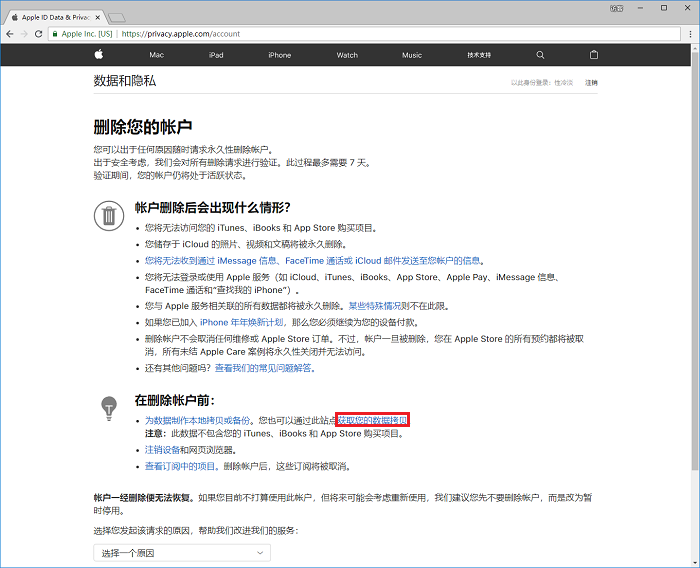700x568 pixels.
Task: Click the 删除您的帐户 heading
Action: point(143,127)
